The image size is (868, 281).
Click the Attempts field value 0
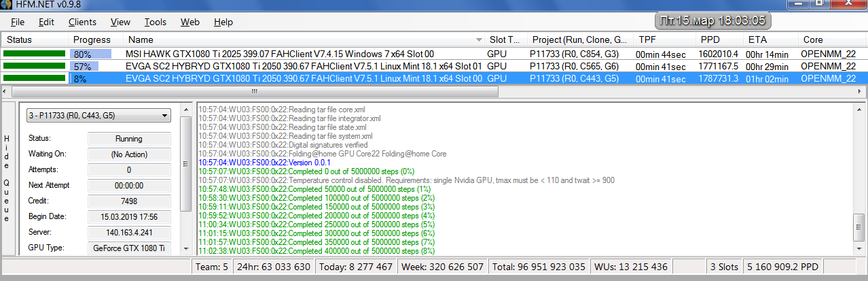click(x=129, y=170)
